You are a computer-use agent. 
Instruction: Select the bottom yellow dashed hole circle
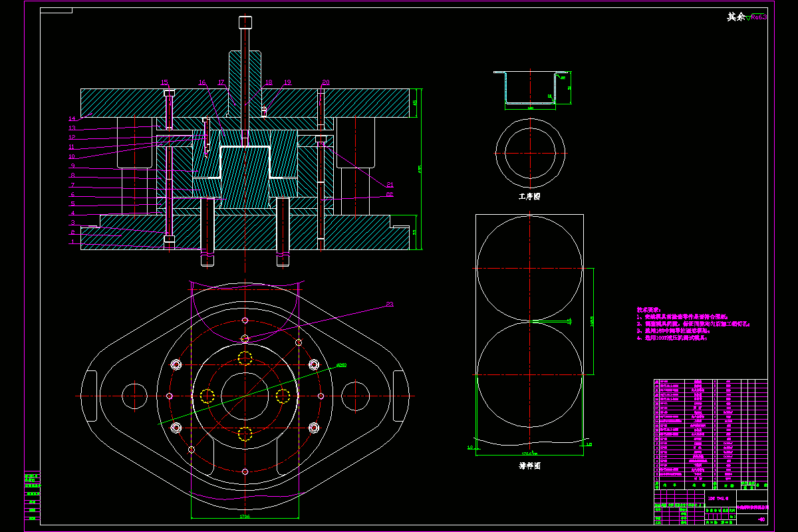tap(245, 434)
